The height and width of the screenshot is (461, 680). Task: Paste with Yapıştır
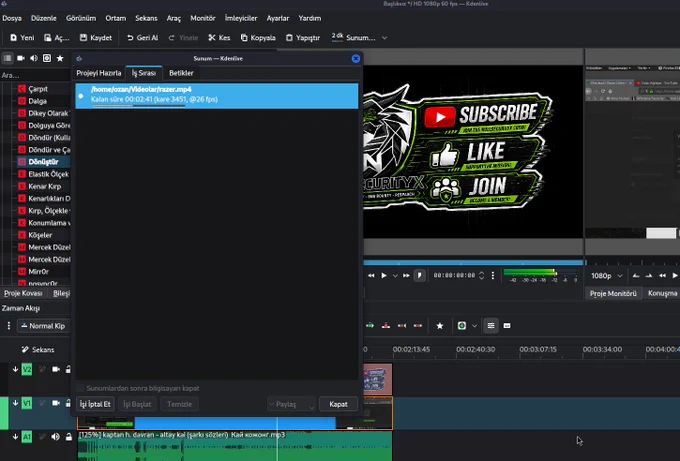[x=303, y=38]
